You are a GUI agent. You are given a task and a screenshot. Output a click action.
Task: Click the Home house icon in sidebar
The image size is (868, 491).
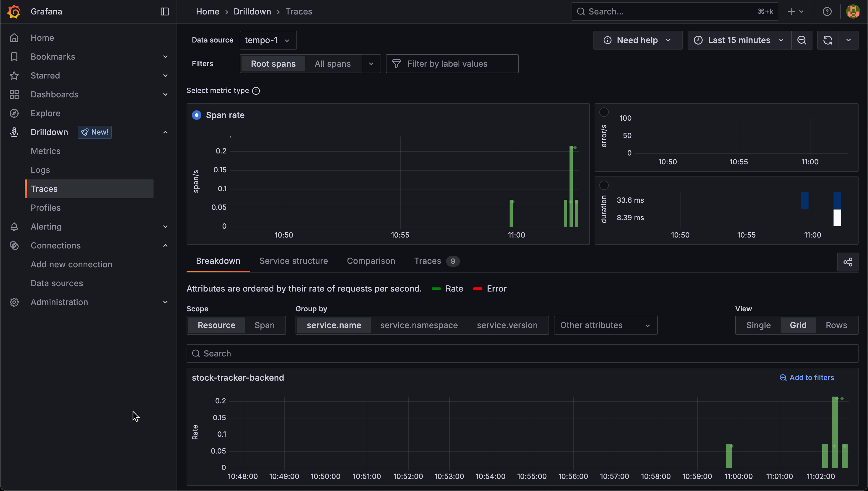pyautogui.click(x=14, y=38)
